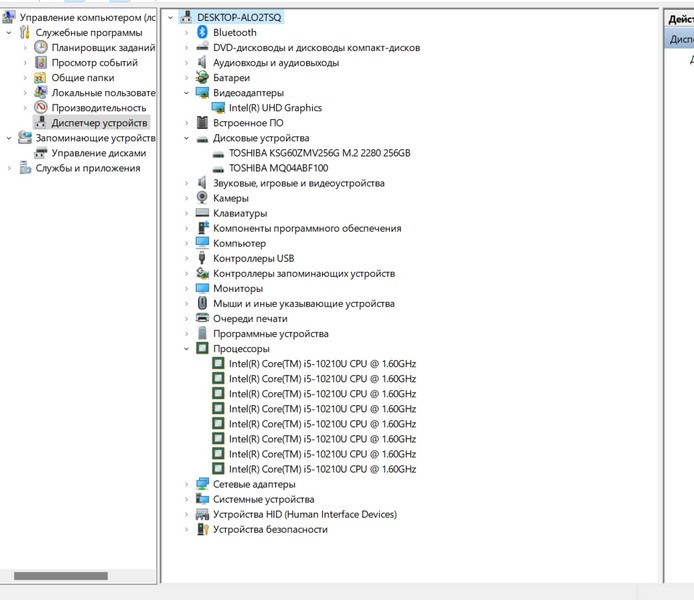Collapse the Видеоадаптеры category
The width and height of the screenshot is (694, 600).
tap(186, 93)
